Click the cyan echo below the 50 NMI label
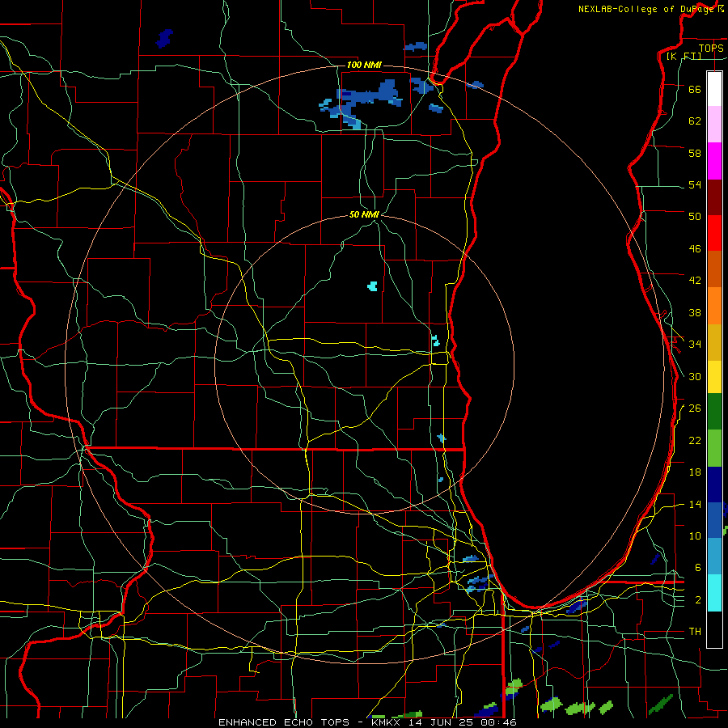 [372, 286]
